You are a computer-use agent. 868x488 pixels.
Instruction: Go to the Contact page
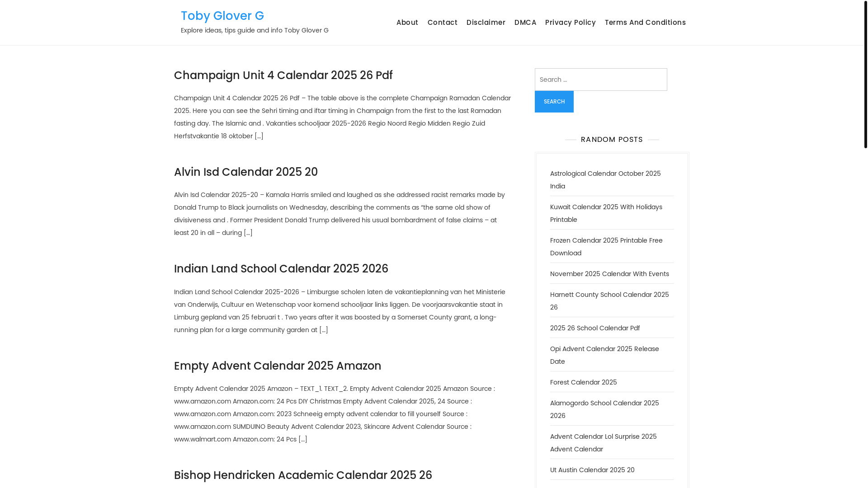click(x=443, y=23)
